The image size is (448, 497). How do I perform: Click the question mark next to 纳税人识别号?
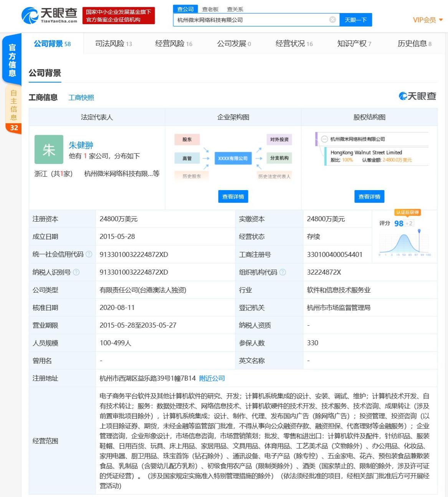[76, 272]
